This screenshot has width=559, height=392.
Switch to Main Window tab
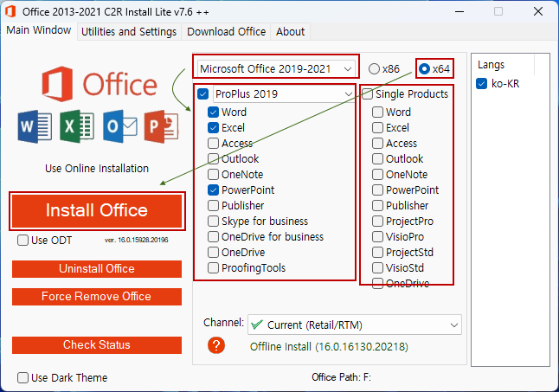38,30
